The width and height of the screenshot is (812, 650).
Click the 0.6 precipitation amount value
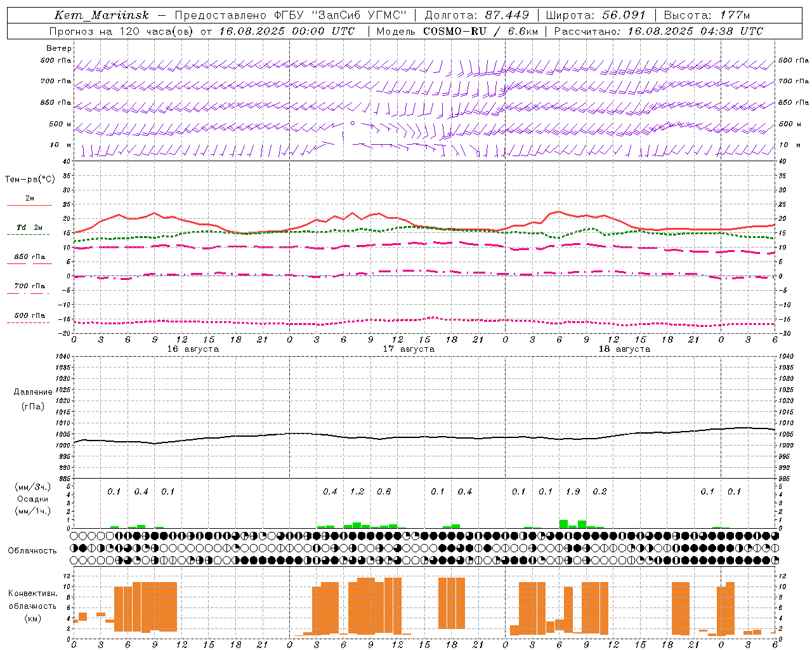[384, 491]
